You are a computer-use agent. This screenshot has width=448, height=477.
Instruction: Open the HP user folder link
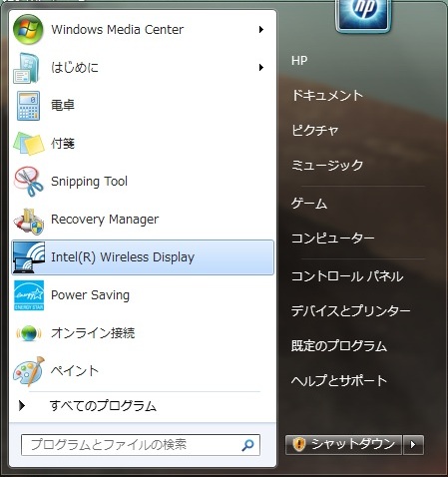coord(299,61)
